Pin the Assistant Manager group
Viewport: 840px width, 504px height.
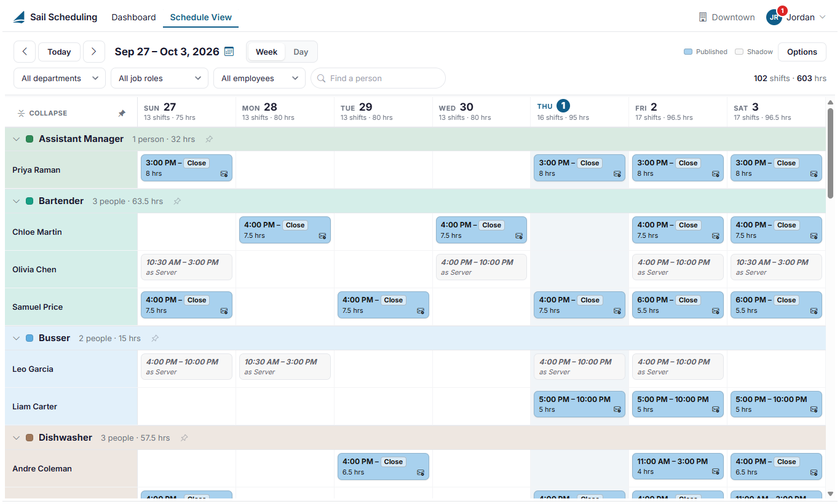click(209, 139)
